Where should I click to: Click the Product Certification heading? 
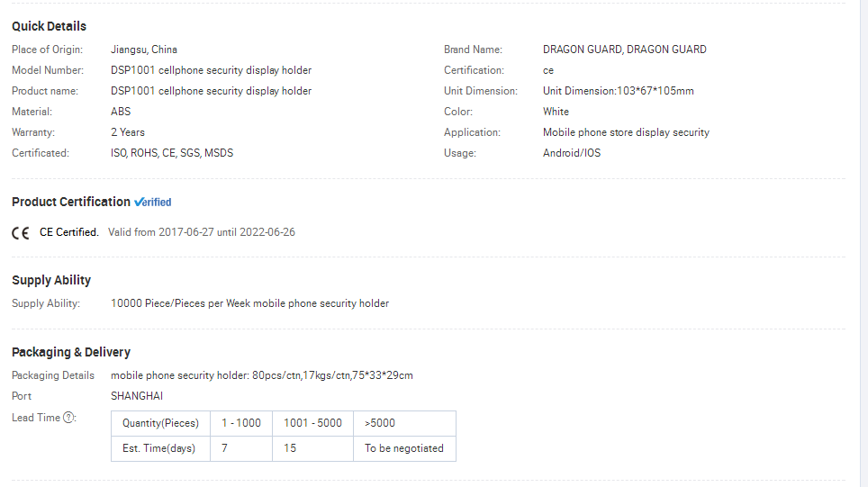tap(71, 202)
